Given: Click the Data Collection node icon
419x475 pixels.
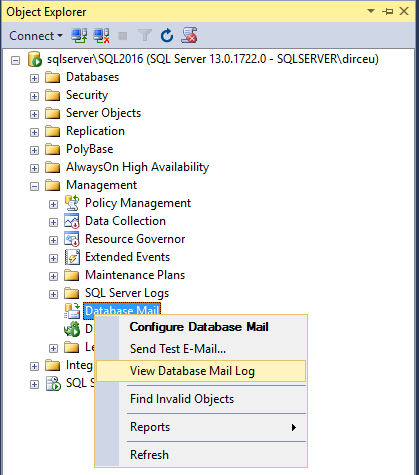Looking at the screenshot, I should [x=72, y=221].
